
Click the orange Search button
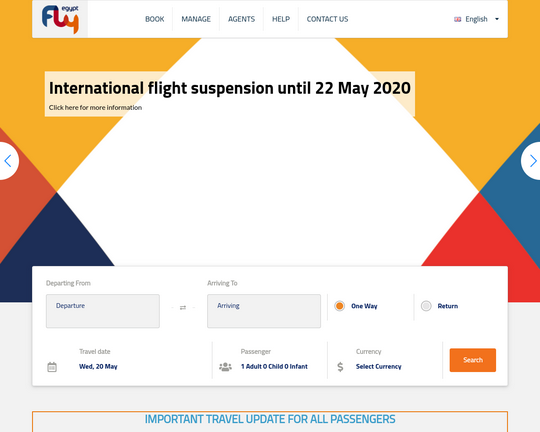(x=472, y=360)
